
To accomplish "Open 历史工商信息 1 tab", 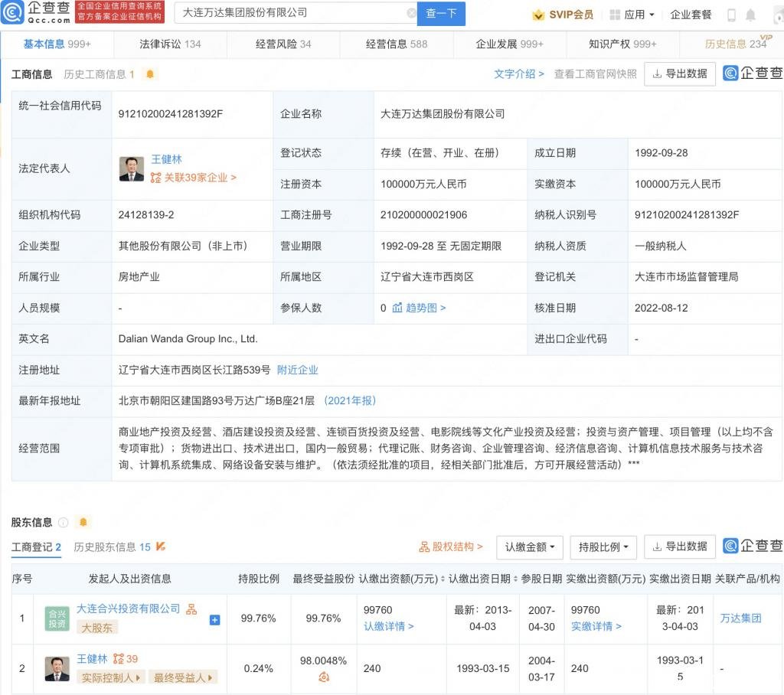I will pyautogui.click(x=99, y=74).
